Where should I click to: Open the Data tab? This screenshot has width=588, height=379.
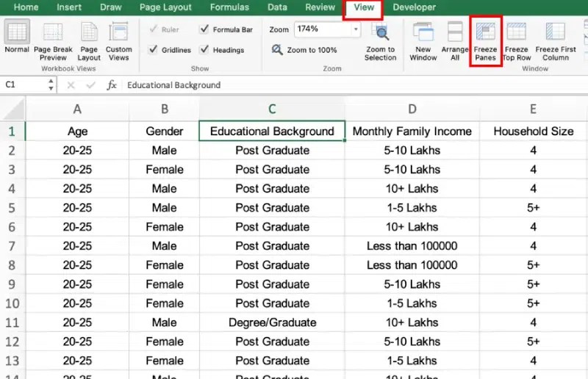pos(277,7)
